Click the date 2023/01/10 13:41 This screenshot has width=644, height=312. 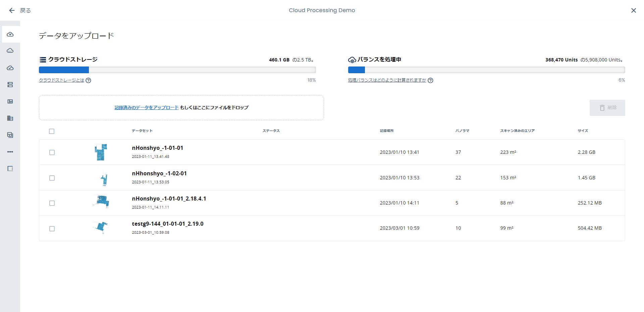pos(399,152)
